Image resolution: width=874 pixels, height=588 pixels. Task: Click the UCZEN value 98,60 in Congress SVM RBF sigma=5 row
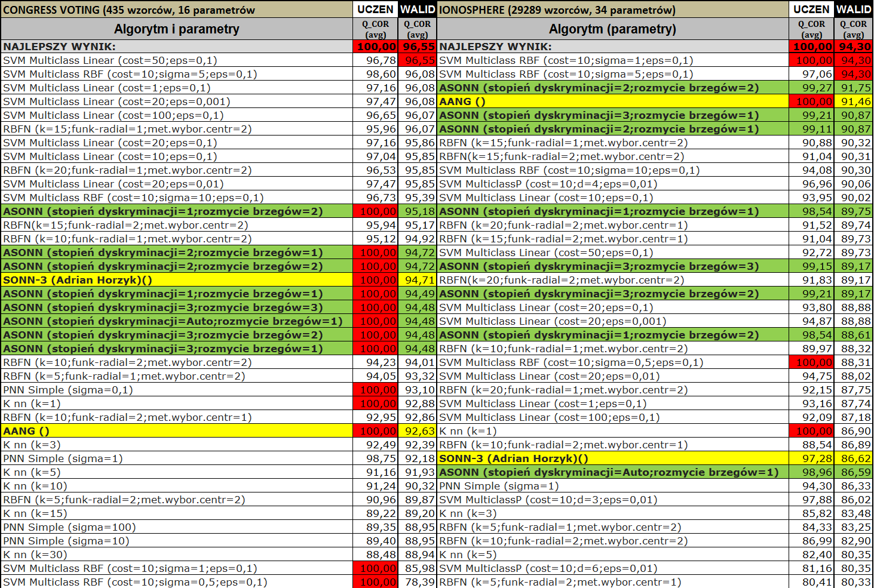375,74
